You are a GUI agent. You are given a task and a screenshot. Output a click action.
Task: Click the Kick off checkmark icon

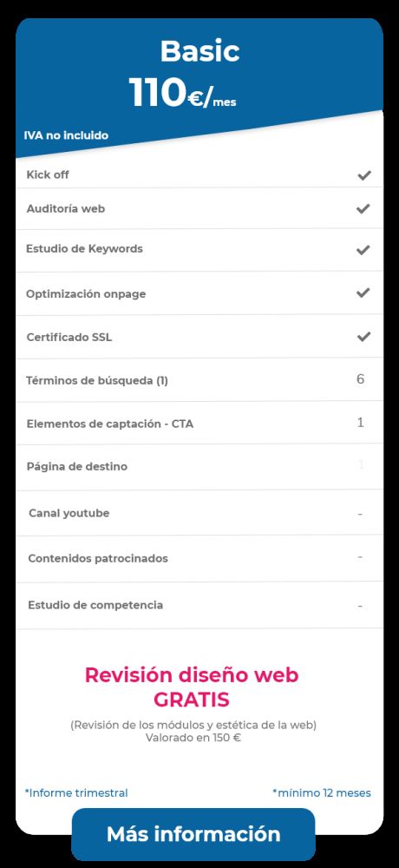point(363,175)
